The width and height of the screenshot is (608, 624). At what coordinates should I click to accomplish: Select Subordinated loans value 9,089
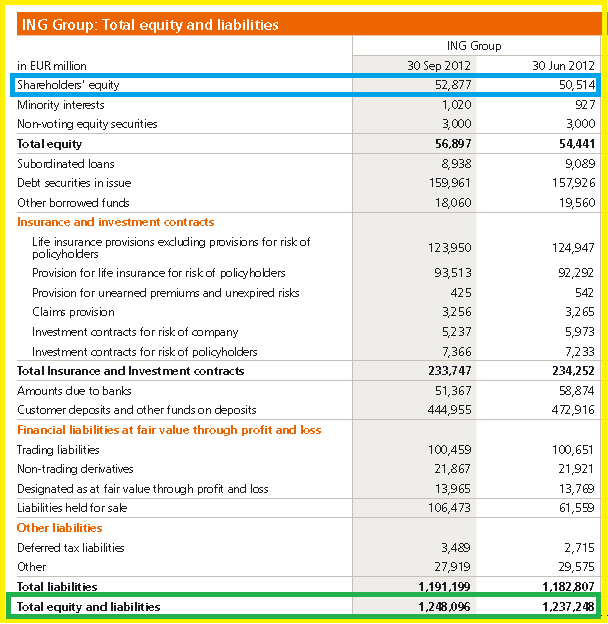(x=580, y=164)
